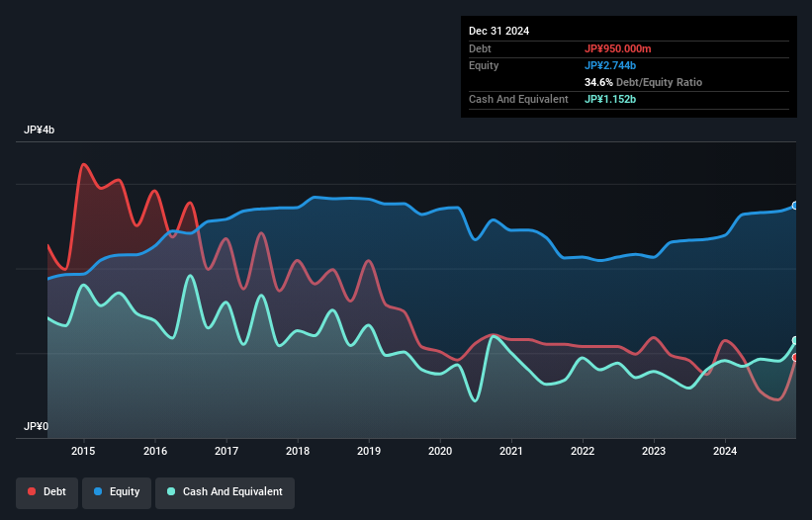Viewport: 812px width, 520px height.
Task: Click the 2015 x-axis label
Action: pyautogui.click(x=83, y=451)
